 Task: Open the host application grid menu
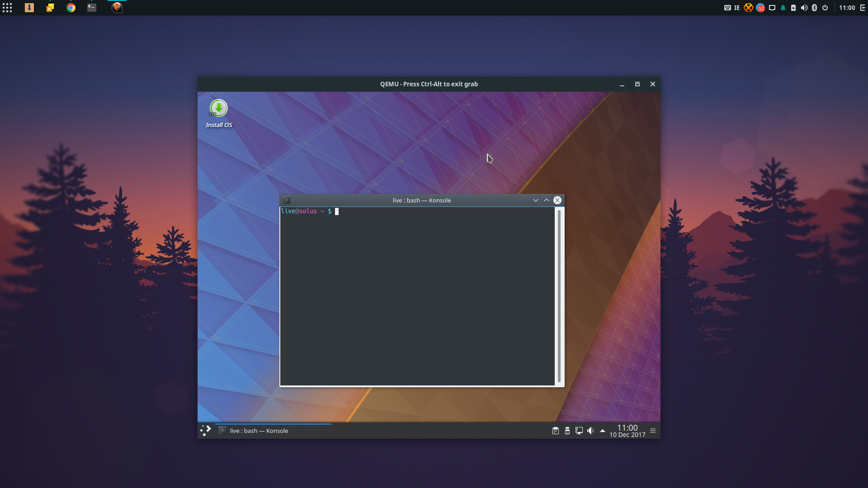[7, 8]
